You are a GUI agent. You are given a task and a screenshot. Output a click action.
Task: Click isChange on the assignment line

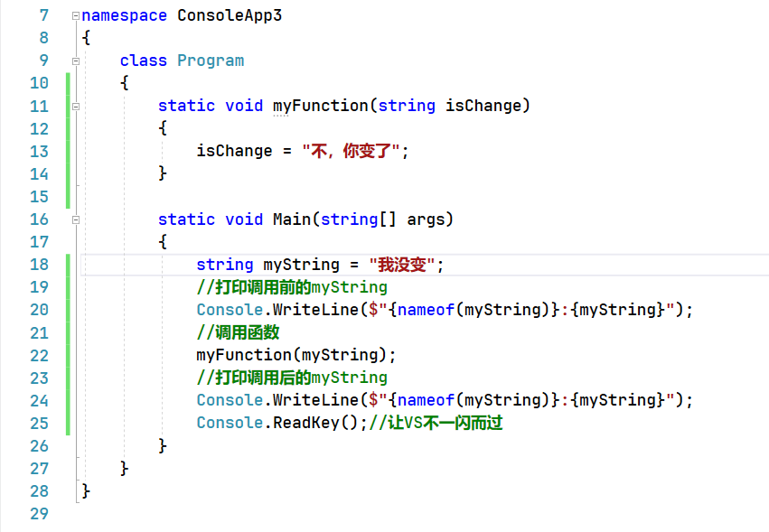[234, 151]
